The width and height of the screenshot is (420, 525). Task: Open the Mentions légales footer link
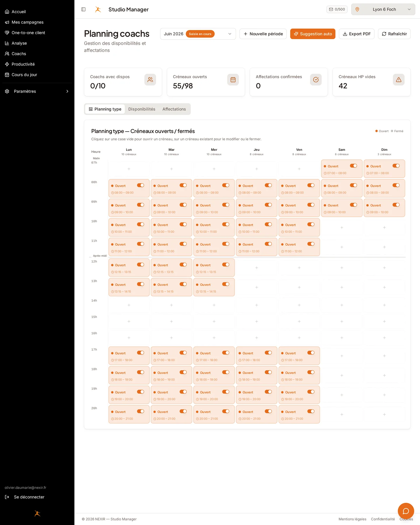coord(352,519)
